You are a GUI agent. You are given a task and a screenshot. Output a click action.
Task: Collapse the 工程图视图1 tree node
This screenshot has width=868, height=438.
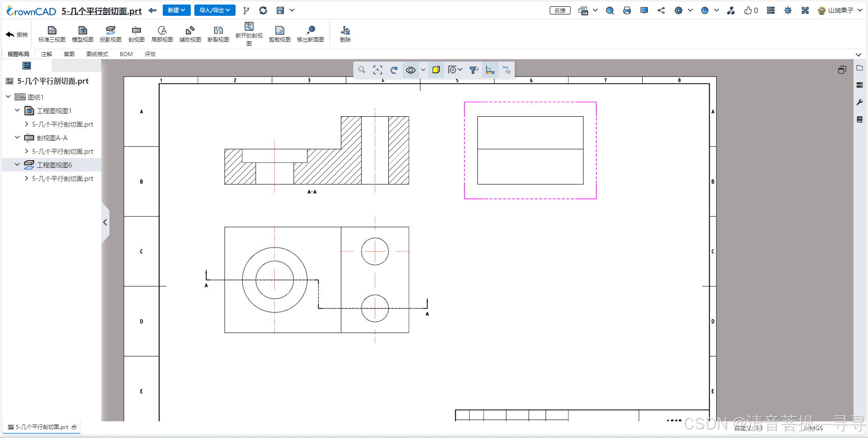click(x=17, y=110)
